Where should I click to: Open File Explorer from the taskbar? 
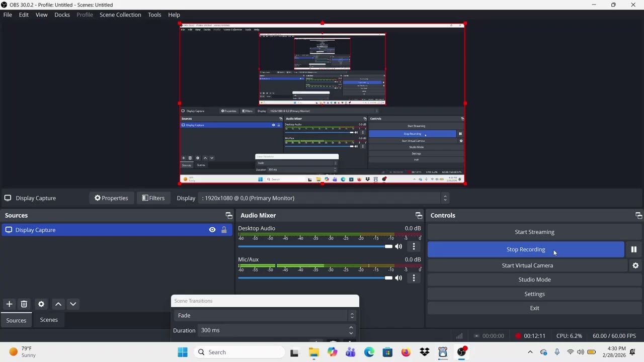(x=313, y=352)
